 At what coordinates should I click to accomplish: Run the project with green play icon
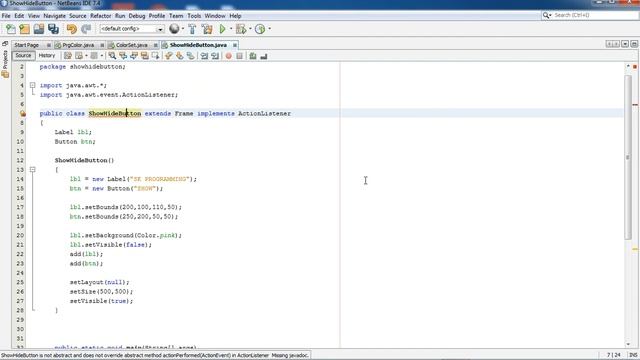click(222, 29)
